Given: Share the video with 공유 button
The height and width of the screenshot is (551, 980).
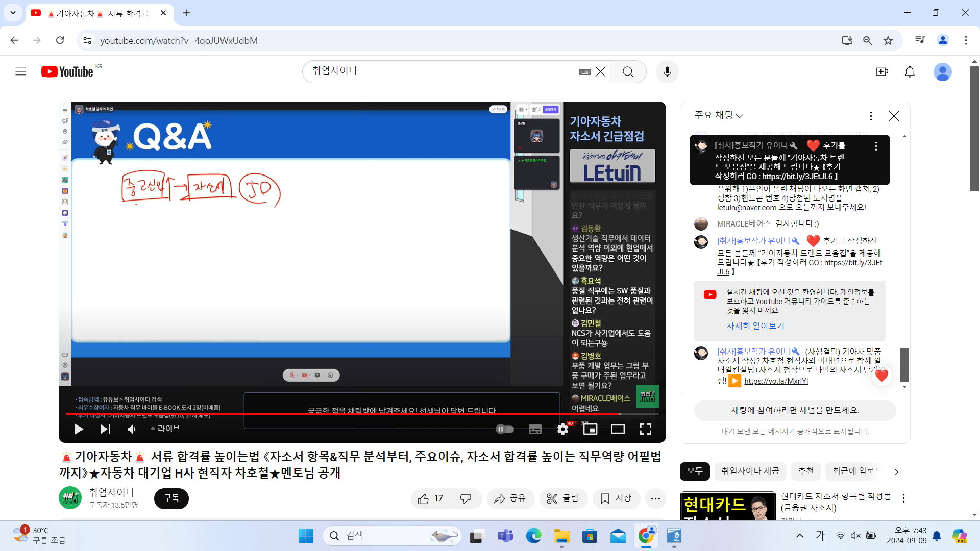Looking at the screenshot, I should (510, 498).
